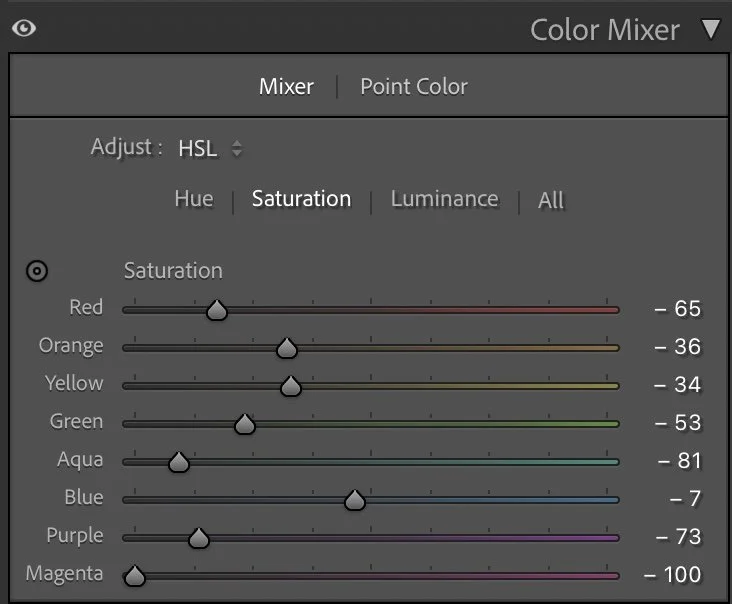
Task: Select the Saturation tab
Action: click(302, 199)
